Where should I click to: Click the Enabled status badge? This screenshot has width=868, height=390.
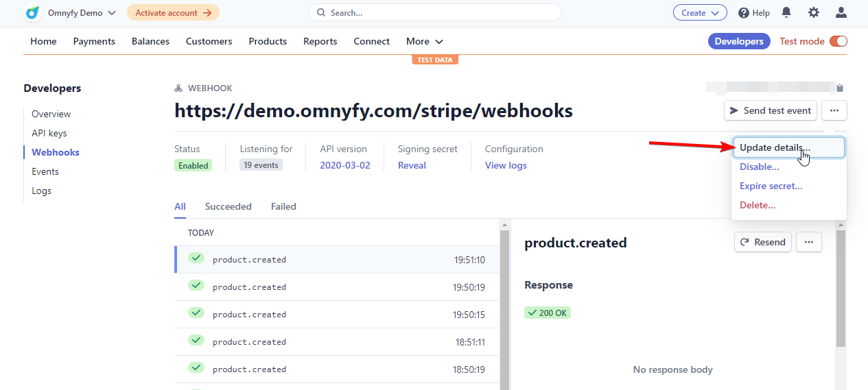193,165
